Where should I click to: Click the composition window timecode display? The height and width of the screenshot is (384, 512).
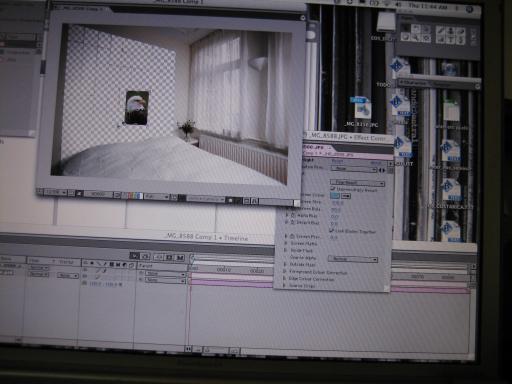tap(98, 194)
